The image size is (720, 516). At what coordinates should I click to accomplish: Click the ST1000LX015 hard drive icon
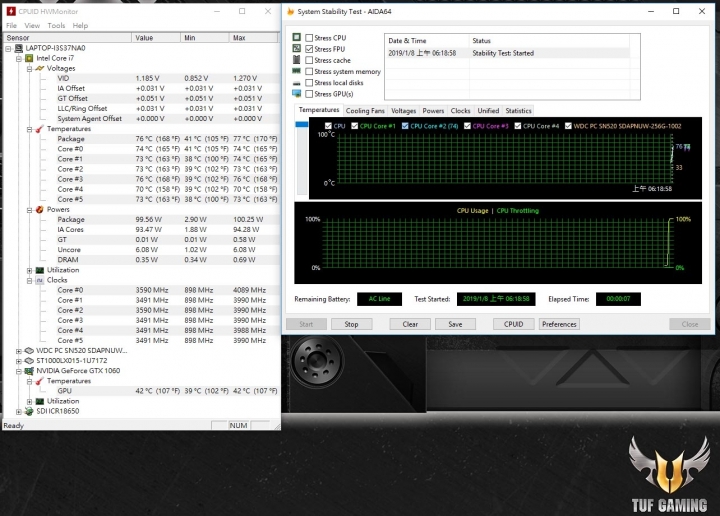point(29,361)
